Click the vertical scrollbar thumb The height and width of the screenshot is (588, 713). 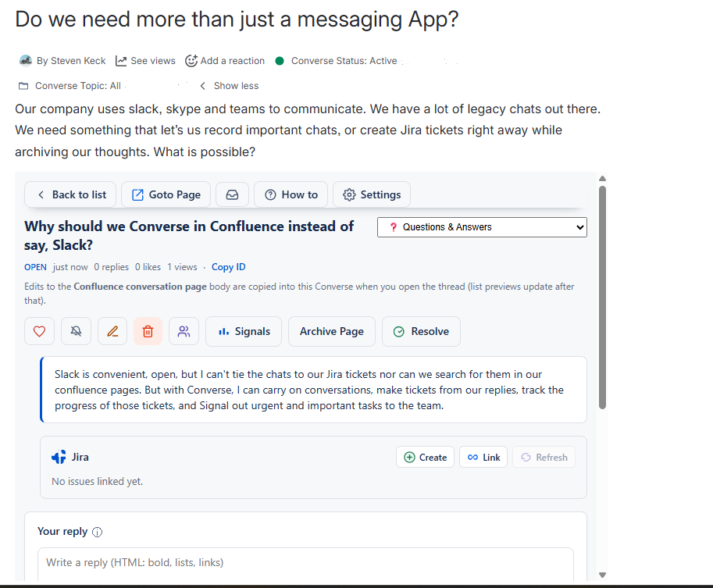click(603, 298)
